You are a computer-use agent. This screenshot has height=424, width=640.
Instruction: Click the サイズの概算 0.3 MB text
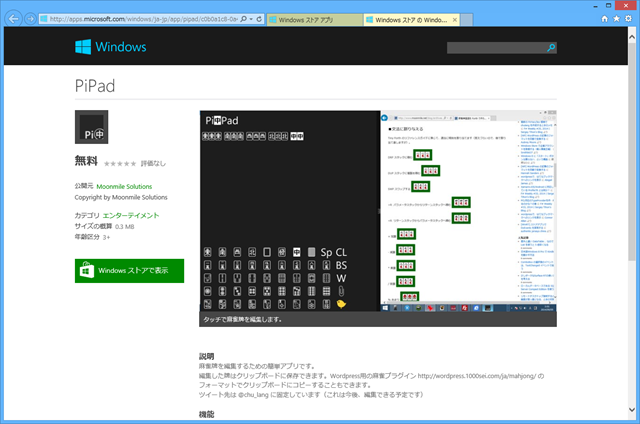pos(104,226)
